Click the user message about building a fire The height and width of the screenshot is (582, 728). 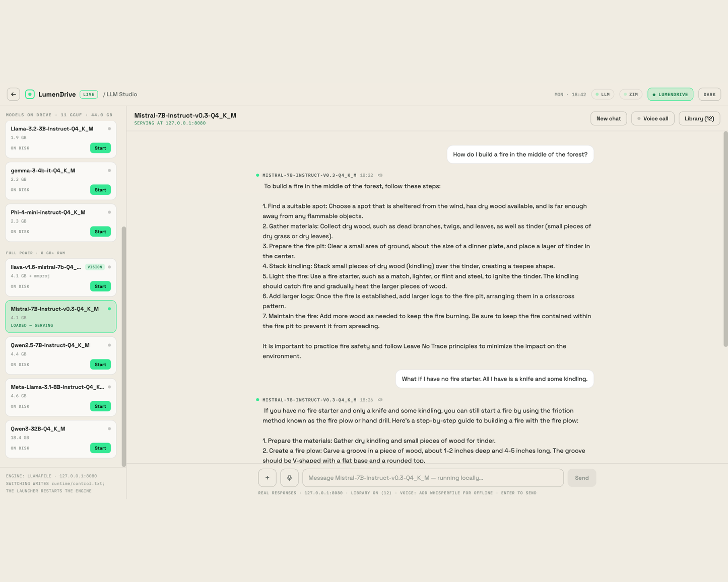click(520, 155)
